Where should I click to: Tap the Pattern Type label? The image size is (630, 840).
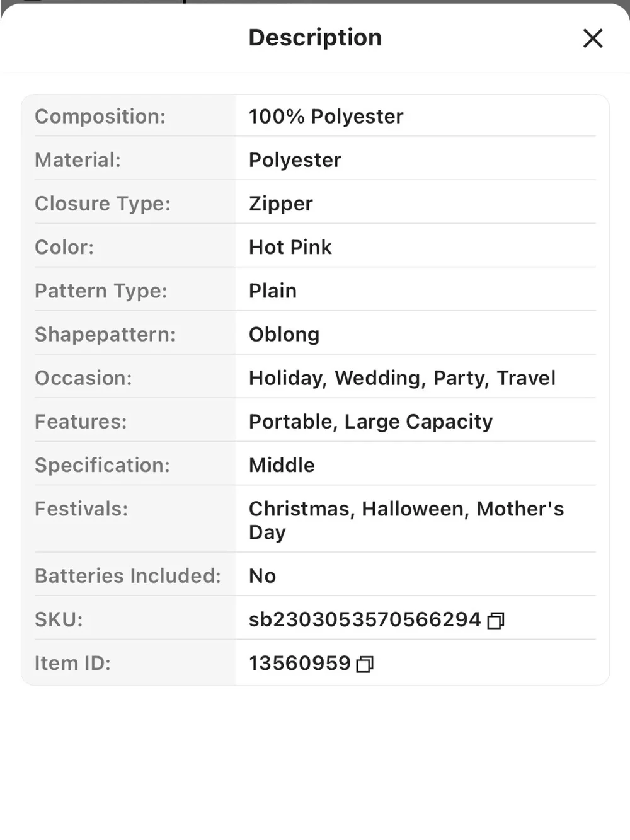click(x=101, y=291)
